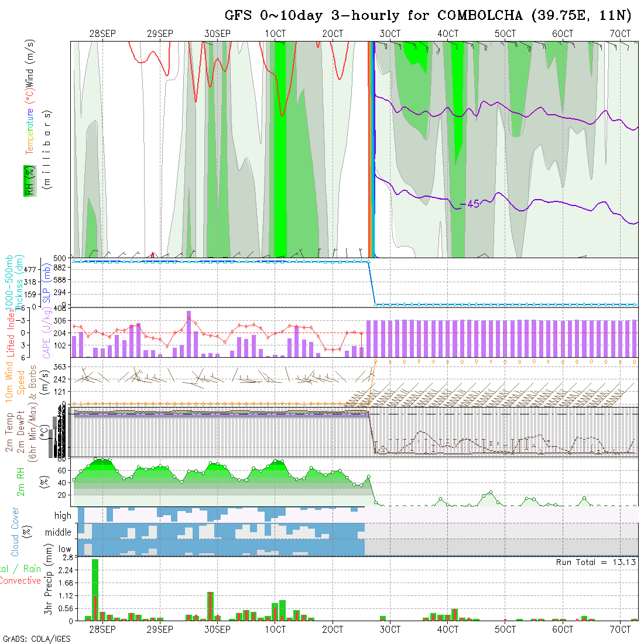Click the "low" cloud cover row label

tap(64, 549)
